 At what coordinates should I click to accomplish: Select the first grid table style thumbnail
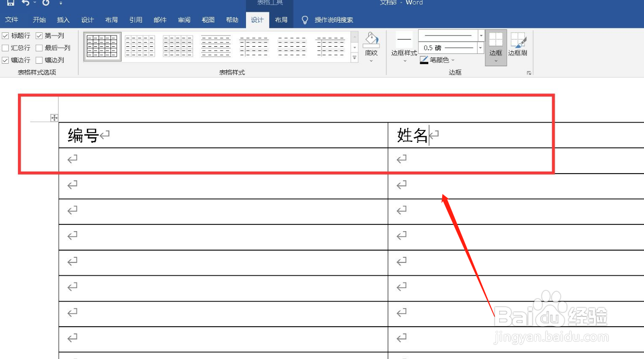103,46
